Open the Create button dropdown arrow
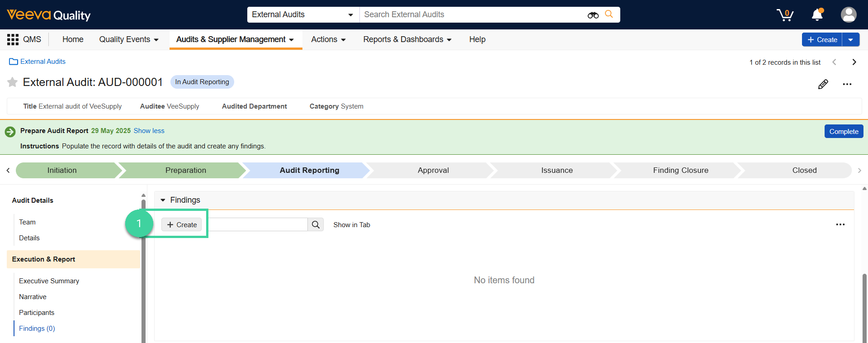This screenshot has height=343, width=868. pyautogui.click(x=851, y=39)
